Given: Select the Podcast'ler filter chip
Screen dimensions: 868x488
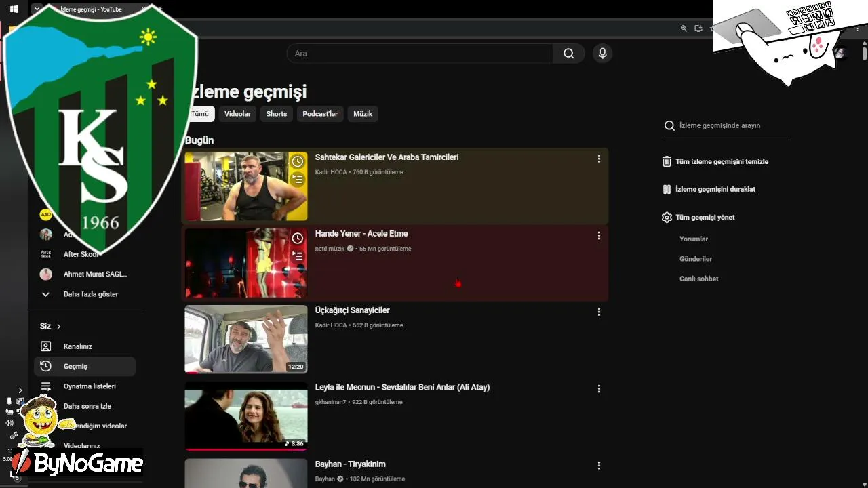Looking at the screenshot, I should pyautogui.click(x=320, y=114).
